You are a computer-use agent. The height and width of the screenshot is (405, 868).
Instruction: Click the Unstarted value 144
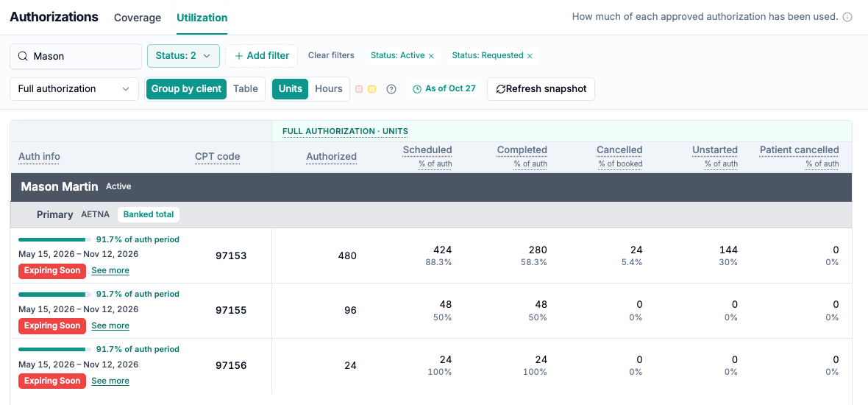tap(729, 250)
